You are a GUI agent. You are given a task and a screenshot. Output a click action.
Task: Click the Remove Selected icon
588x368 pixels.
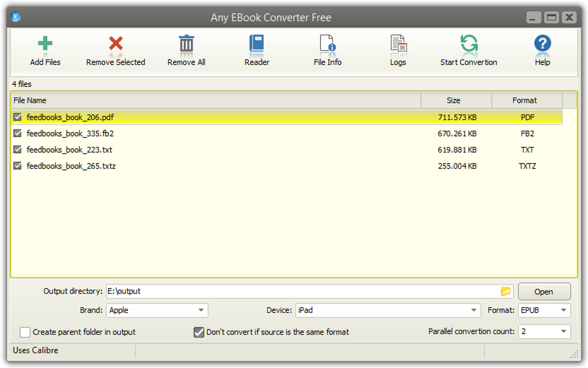(115, 43)
